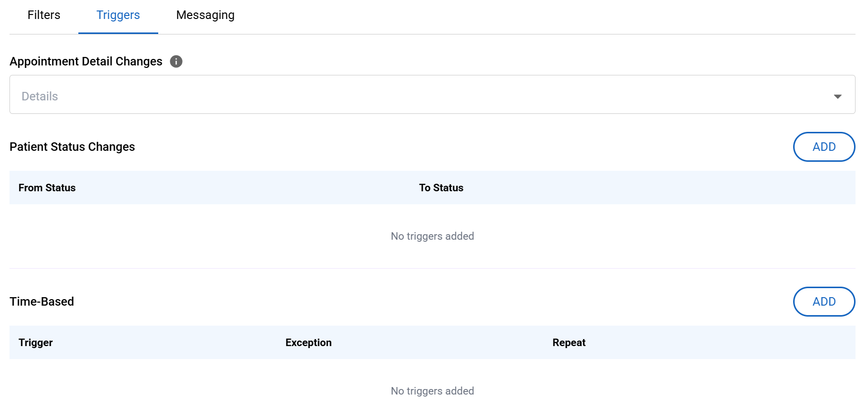This screenshot has height=413, width=868.
Task: Add a Time-Based trigger
Action: click(824, 302)
